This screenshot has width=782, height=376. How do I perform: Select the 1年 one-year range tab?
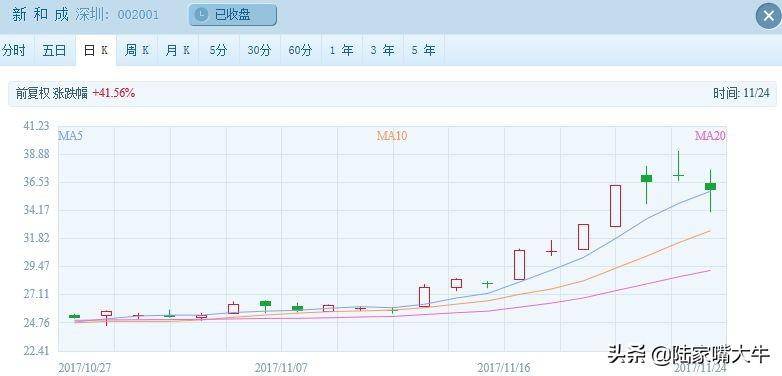coord(341,50)
